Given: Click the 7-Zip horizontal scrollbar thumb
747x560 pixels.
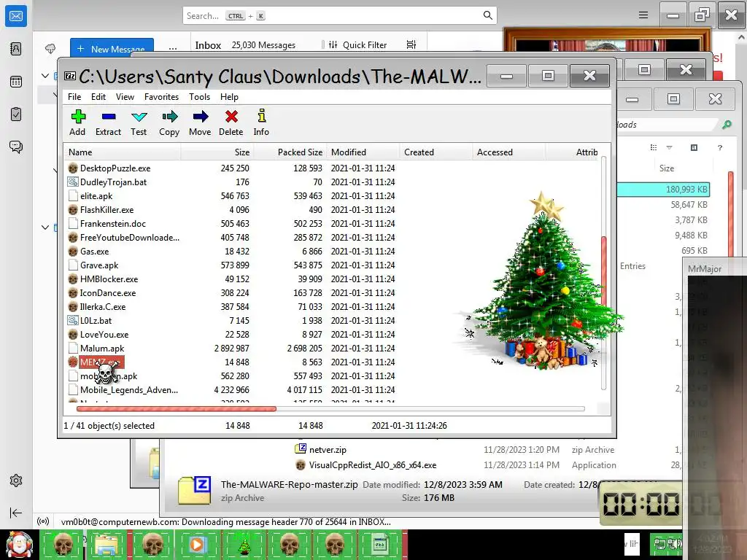Looking at the screenshot, I should pos(177,408).
